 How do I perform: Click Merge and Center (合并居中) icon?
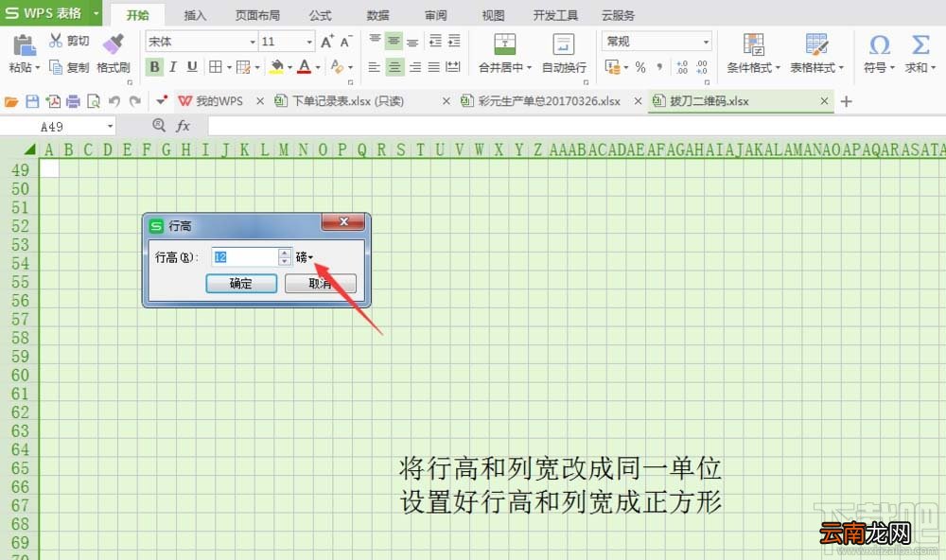[505, 44]
